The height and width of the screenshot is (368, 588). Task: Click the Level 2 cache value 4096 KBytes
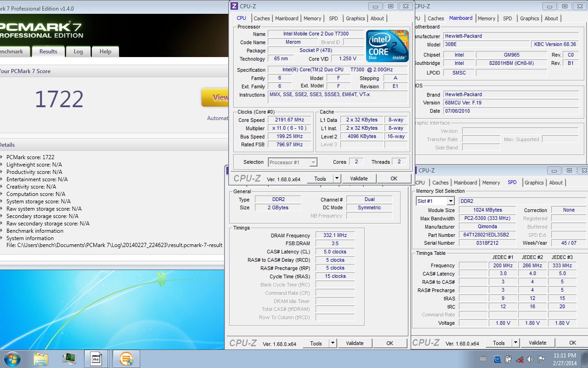pyautogui.click(x=362, y=136)
